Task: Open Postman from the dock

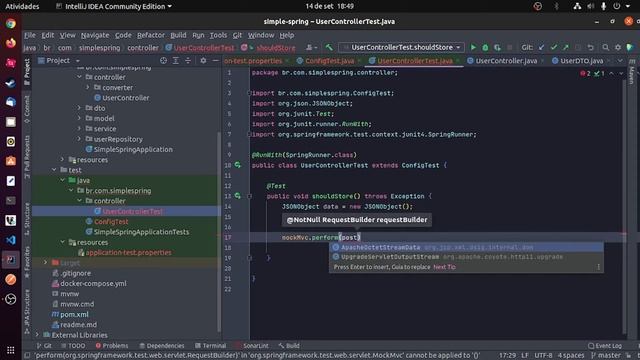Action: 11,279
